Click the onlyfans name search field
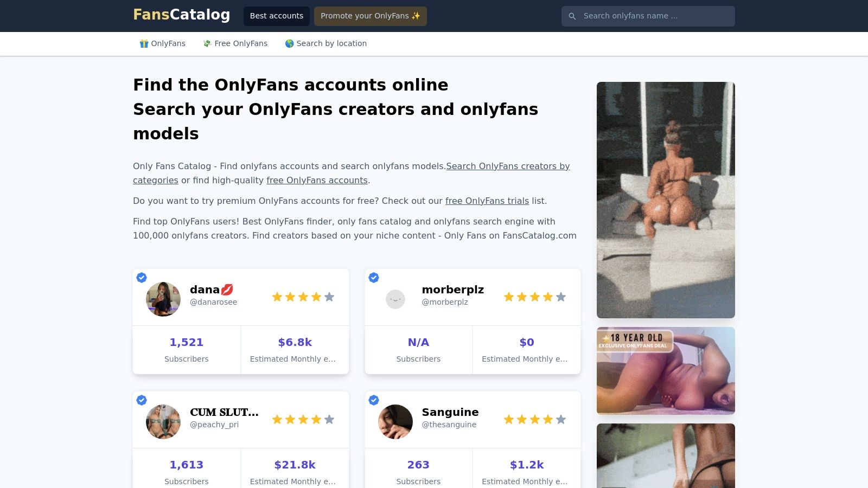Image resolution: width=868 pixels, height=488 pixels. tap(648, 16)
